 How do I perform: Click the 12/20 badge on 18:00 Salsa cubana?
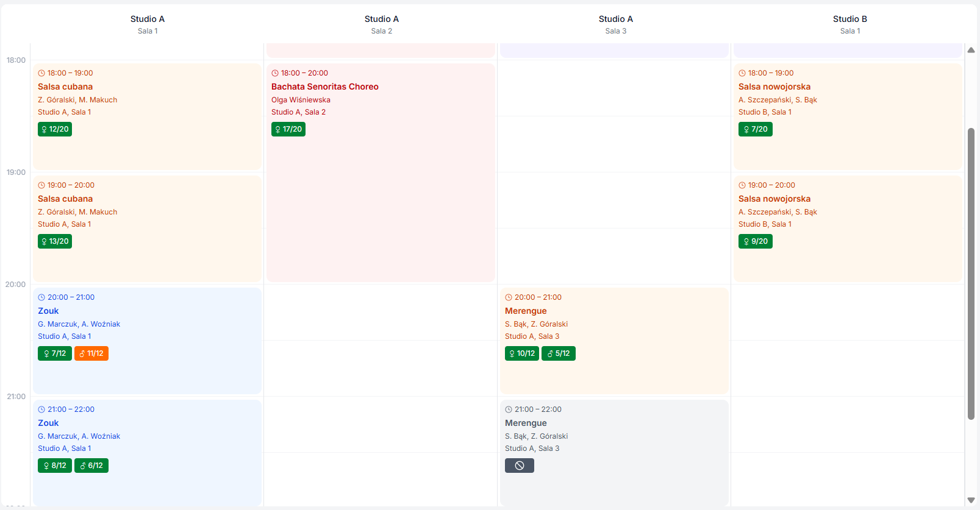tap(55, 129)
